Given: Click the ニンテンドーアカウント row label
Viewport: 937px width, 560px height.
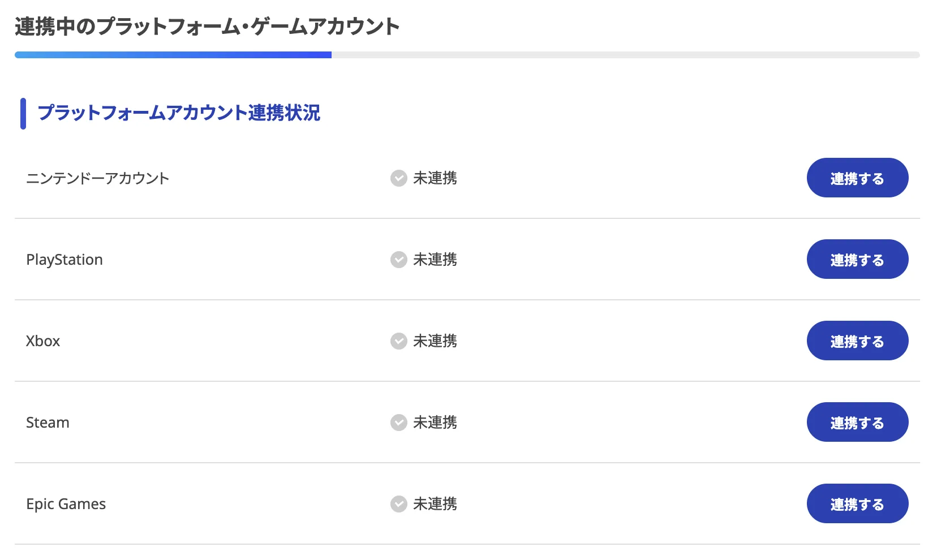Looking at the screenshot, I should pos(98,178).
